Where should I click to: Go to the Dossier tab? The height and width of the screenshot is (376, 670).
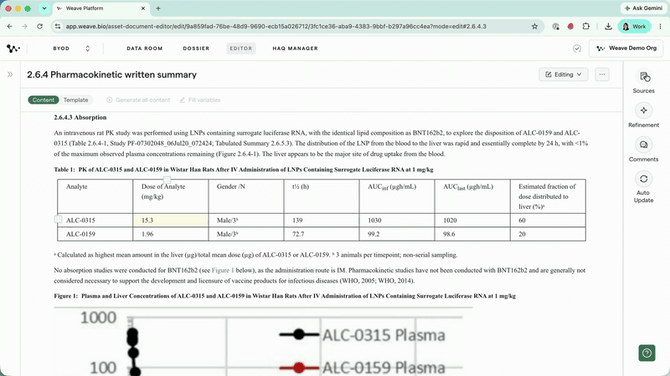click(196, 48)
